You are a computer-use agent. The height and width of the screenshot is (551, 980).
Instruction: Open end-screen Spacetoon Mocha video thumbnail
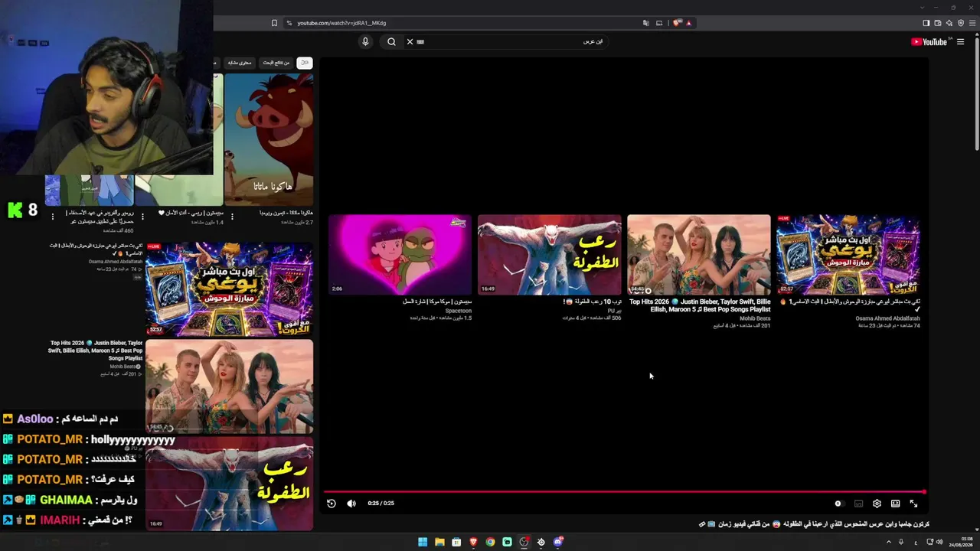pyautogui.click(x=400, y=255)
